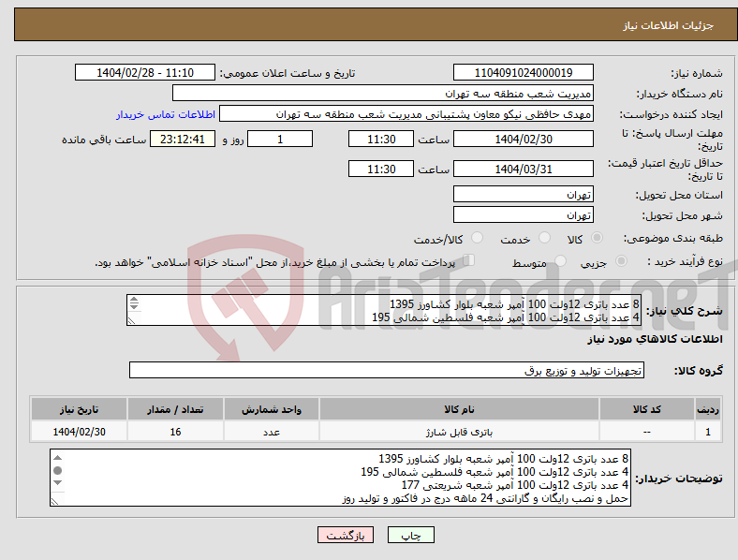Click the تاریخ نیاز column header
Screen dimensions: 738x560
pyautogui.click(x=79, y=409)
